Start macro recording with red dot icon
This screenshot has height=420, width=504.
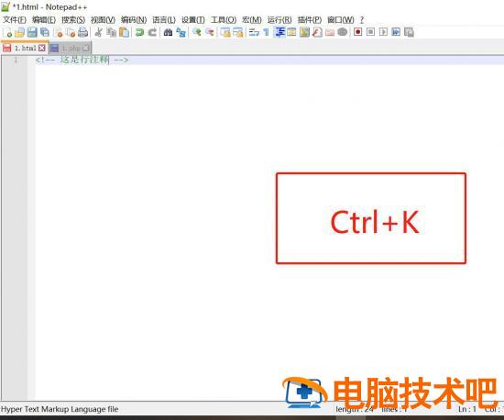point(357,32)
